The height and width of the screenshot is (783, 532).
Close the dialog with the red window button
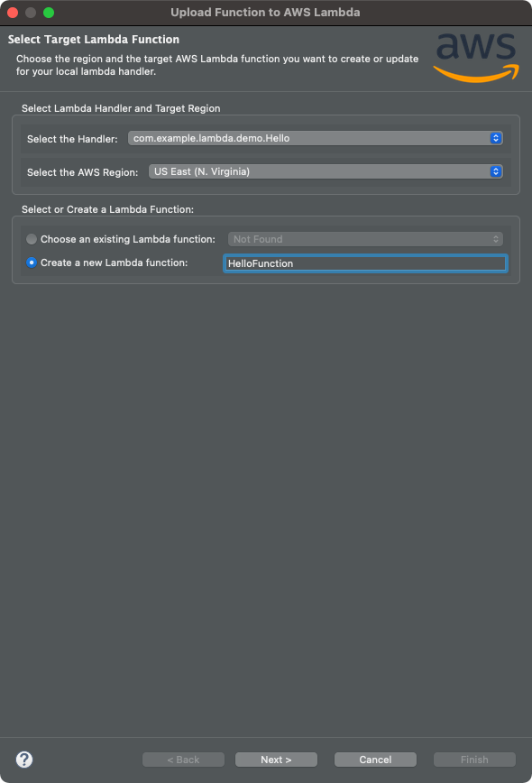tap(13, 13)
